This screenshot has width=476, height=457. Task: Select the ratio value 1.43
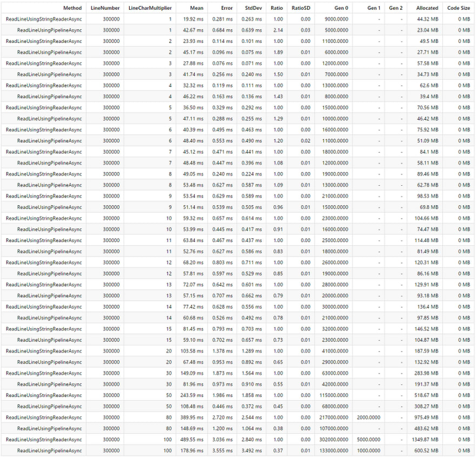[x=278, y=96]
